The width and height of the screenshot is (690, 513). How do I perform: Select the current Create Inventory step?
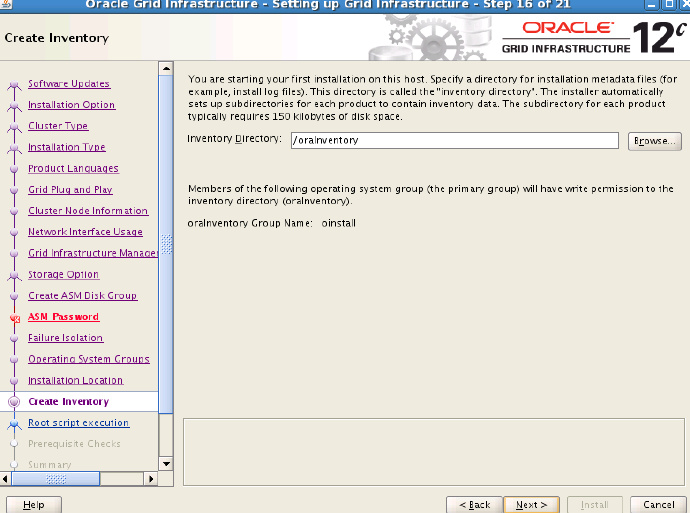click(x=69, y=402)
